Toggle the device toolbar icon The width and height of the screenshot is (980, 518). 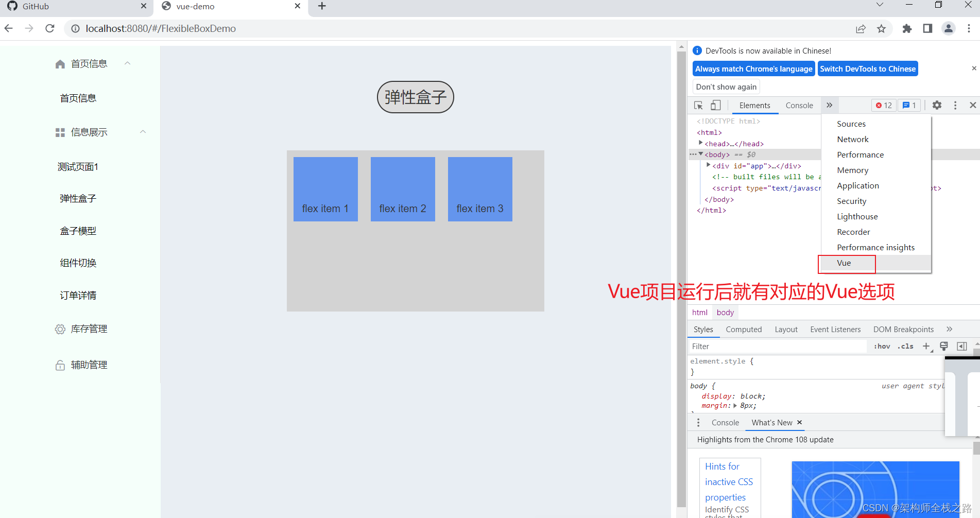[715, 105]
